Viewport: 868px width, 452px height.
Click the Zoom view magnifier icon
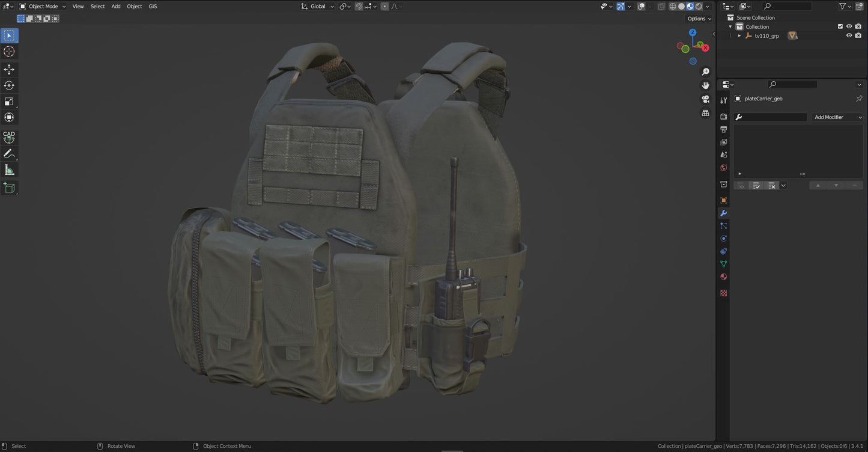[706, 72]
